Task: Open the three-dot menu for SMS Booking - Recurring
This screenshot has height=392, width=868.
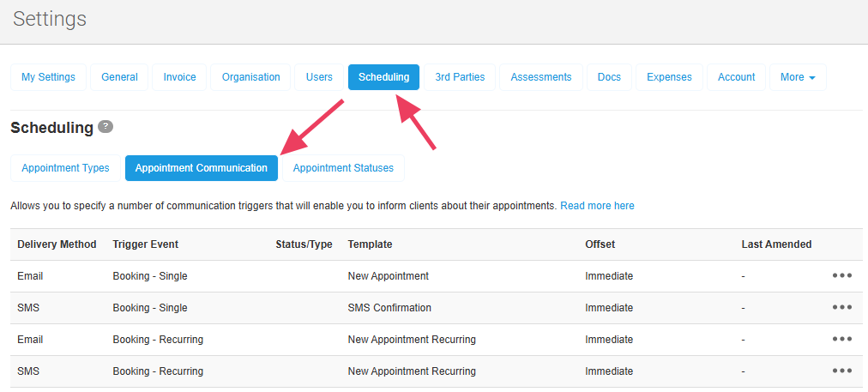Action: point(841,371)
